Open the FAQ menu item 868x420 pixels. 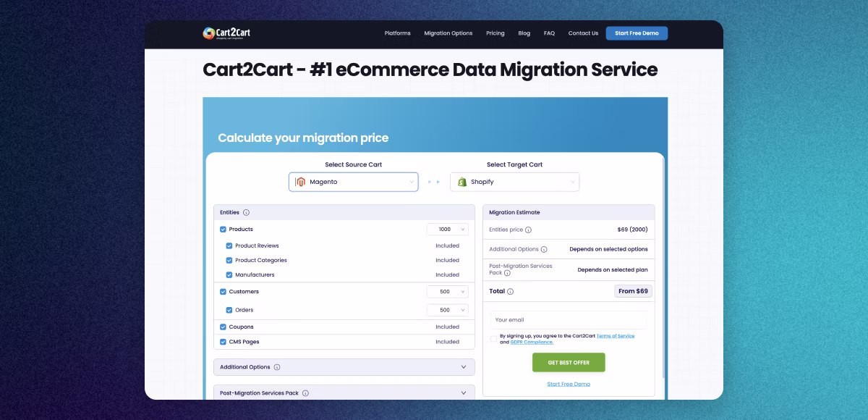(549, 33)
